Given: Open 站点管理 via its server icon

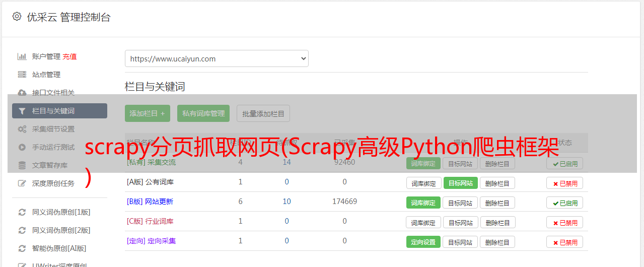Looking at the screenshot, I should point(22,75).
